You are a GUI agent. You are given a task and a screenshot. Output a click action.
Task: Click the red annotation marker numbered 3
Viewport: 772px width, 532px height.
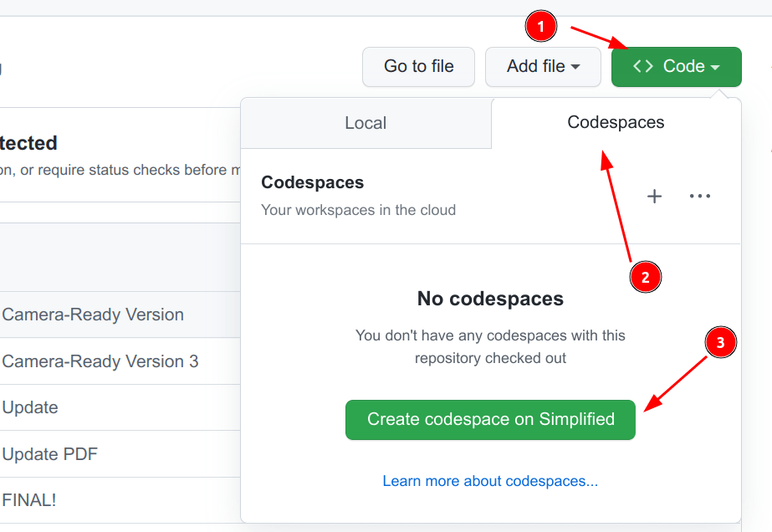720,342
